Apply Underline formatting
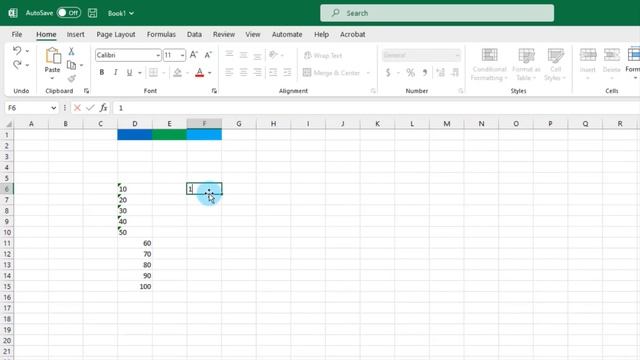640x360 pixels. coord(129,73)
